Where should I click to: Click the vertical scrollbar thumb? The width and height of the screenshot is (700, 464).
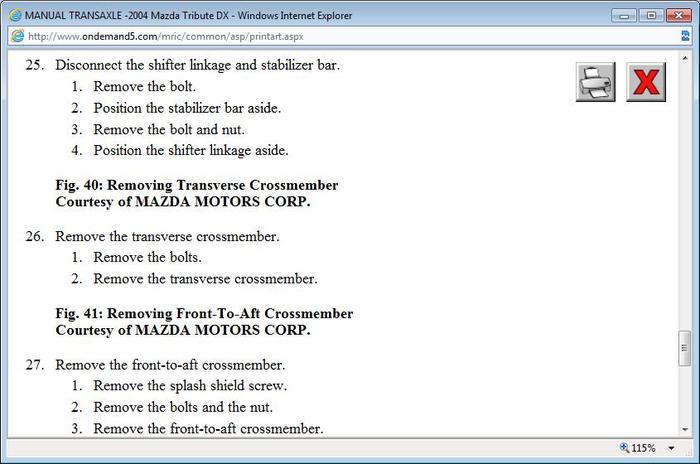tap(684, 348)
